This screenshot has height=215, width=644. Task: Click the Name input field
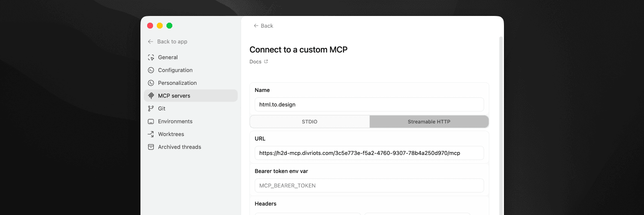369,105
